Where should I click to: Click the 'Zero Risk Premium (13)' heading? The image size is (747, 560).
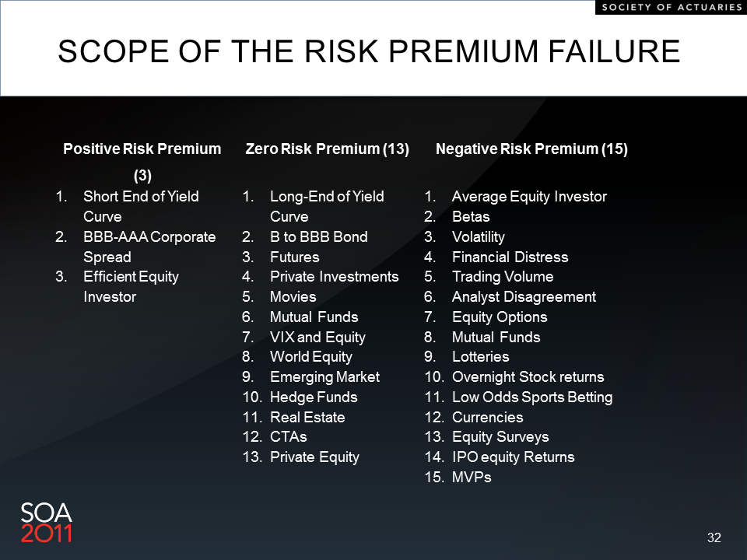pos(328,149)
